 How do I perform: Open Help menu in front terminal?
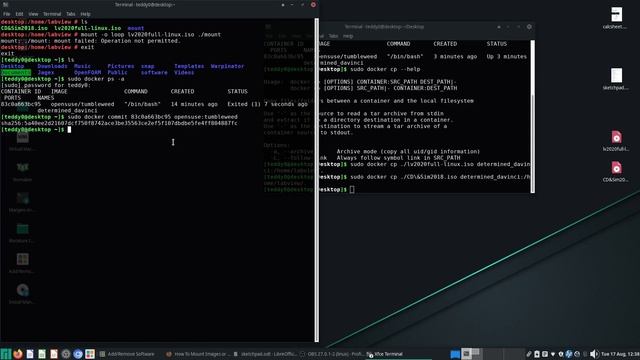point(85,14)
